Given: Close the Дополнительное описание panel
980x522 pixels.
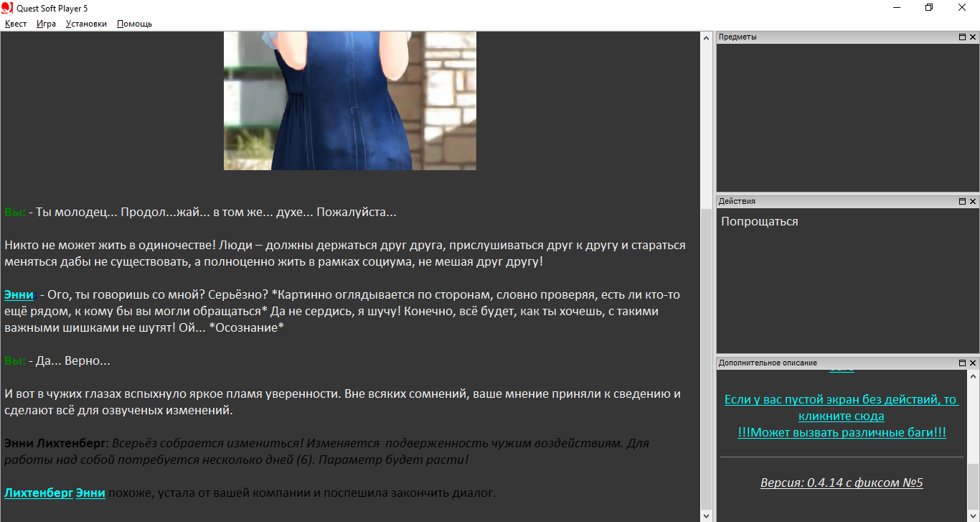Looking at the screenshot, I should coord(973,363).
